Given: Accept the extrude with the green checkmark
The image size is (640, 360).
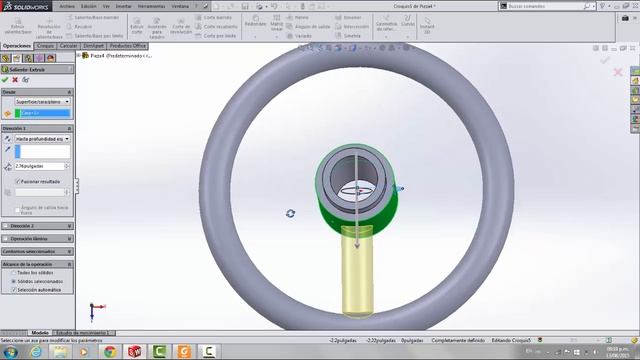Looking at the screenshot, I should click(x=5, y=80).
